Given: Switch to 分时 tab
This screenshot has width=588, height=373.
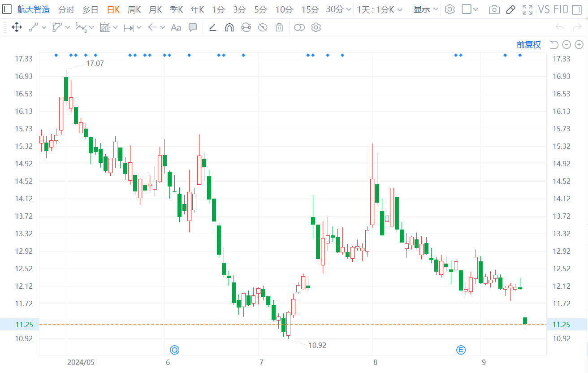Looking at the screenshot, I should tap(66, 9).
